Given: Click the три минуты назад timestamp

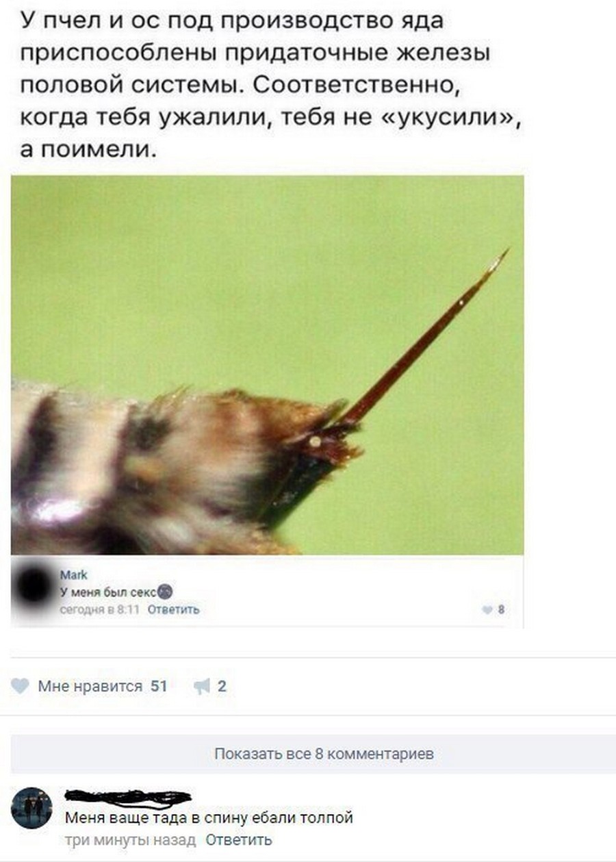Looking at the screenshot, I should (130, 839).
